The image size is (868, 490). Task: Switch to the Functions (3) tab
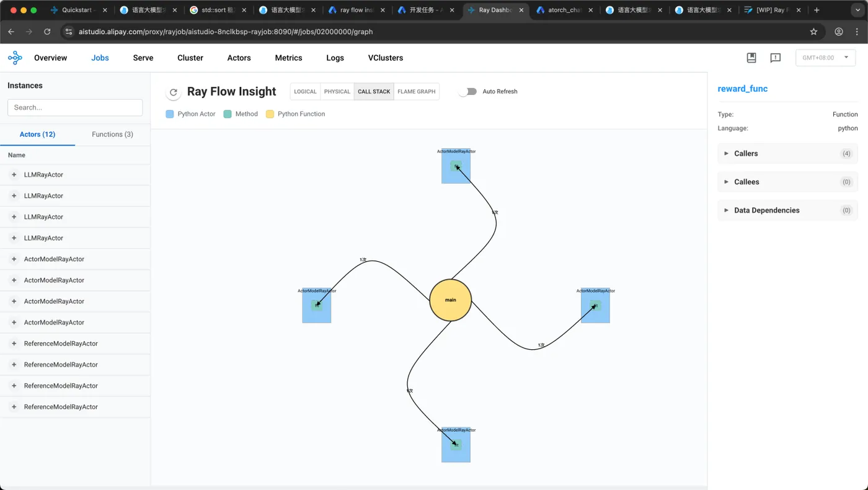pos(112,134)
